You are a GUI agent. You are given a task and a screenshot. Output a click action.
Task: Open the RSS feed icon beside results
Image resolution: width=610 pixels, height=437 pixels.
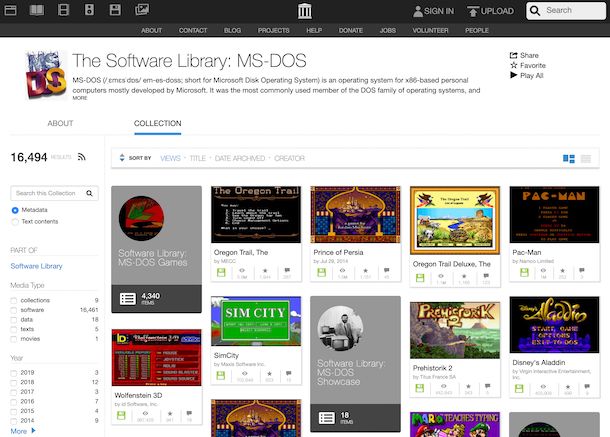[x=81, y=157]
